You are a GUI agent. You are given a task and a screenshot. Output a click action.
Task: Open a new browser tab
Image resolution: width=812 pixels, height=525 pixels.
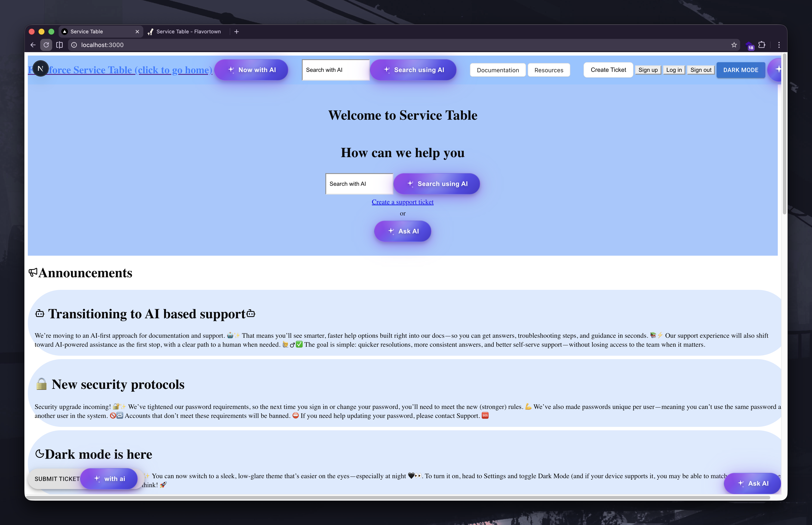(237, 32)
